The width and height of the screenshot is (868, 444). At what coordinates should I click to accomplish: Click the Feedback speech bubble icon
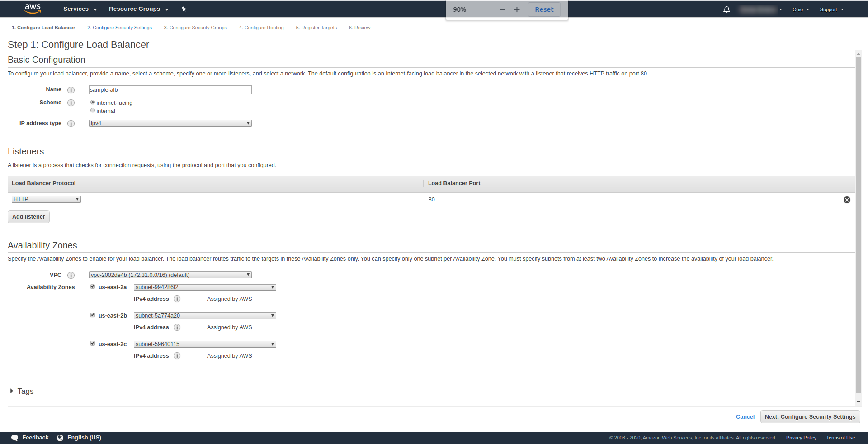click(x=15, y=438)
